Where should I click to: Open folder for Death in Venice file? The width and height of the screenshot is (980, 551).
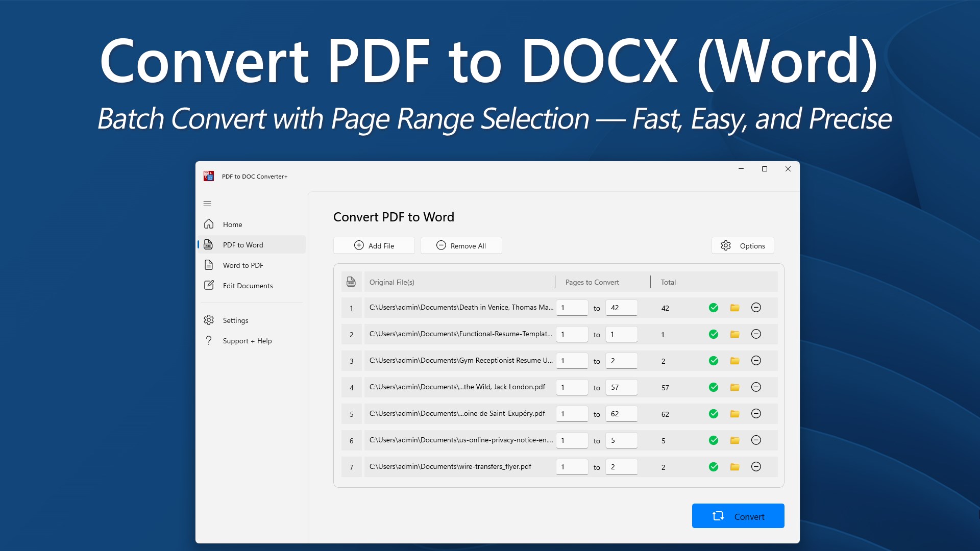pos(734,308)
